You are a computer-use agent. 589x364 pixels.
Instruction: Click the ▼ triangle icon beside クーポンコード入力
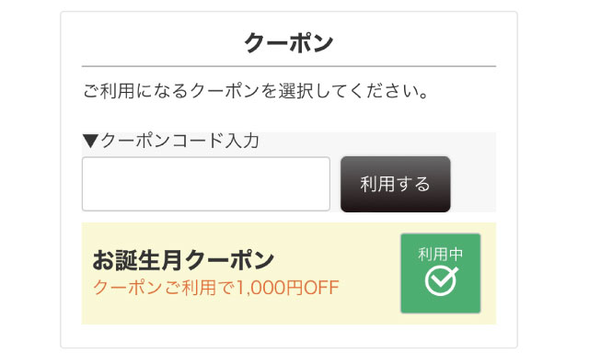point(90,141)
